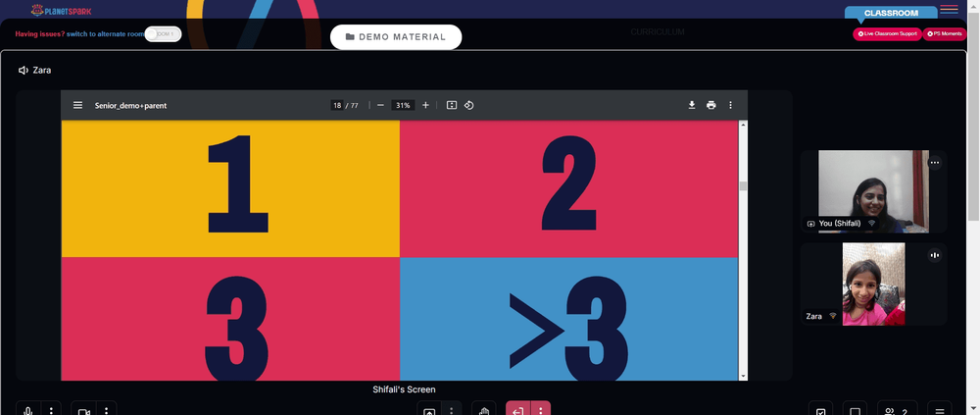Open more options on Shifali's video tile
This screenshot has width=980, height=415.
pos(934,162)
